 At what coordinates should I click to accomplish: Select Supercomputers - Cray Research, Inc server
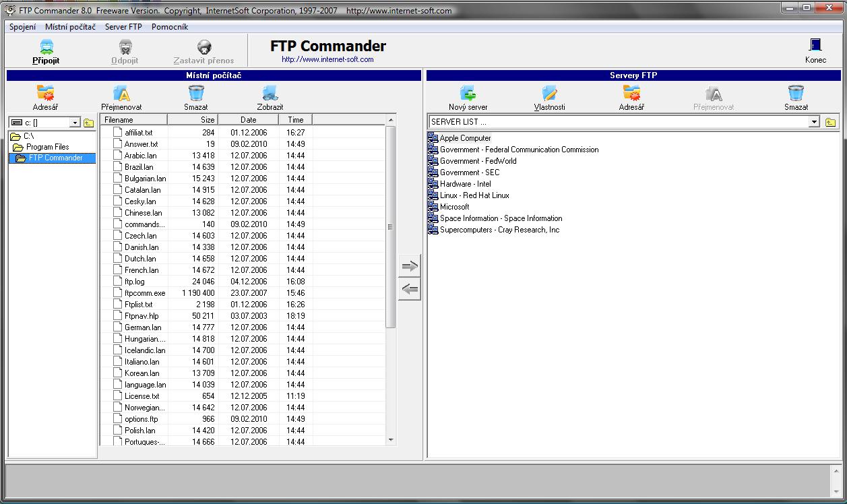coord(499,230)
